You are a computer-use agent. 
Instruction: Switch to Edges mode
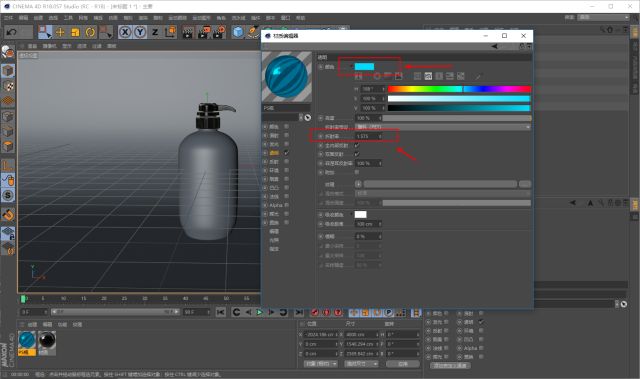click(x=8, y=131)
